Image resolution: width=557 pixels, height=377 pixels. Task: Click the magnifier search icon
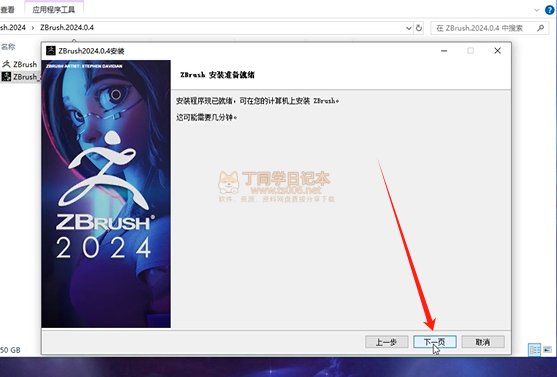coord(541,28)
